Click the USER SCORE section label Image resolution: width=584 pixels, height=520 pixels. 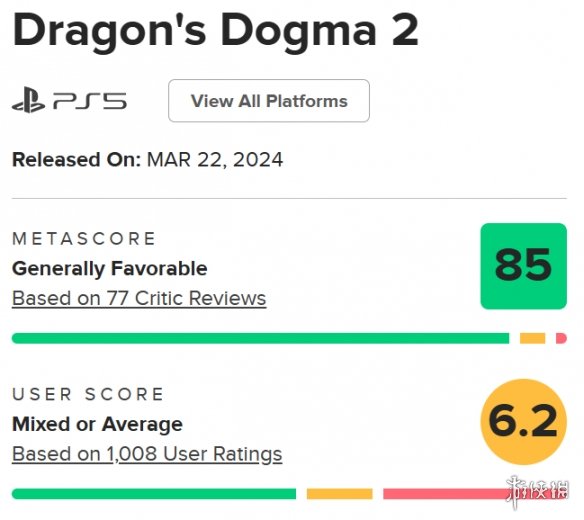tap(88, 394)
